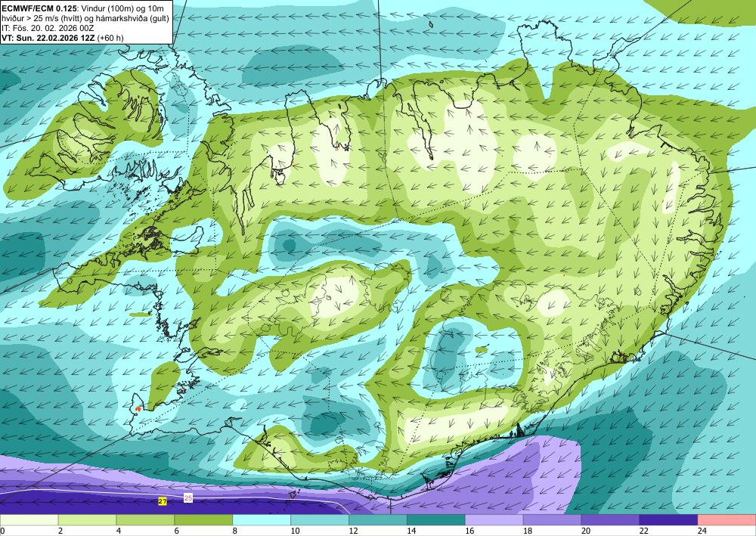Click the pale cream 0–2 legend swatch

(29, 519)
